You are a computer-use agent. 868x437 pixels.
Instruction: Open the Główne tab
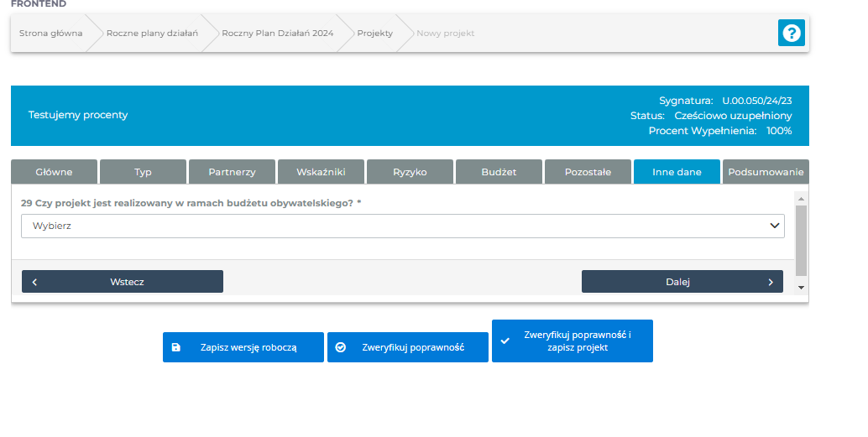[55, 172]
